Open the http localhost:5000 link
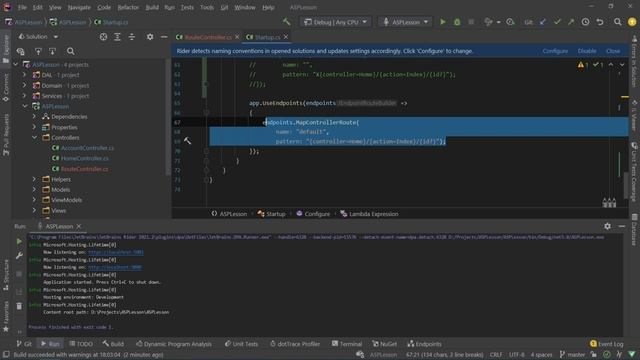 pyautogui.click(x=115, y=267)
